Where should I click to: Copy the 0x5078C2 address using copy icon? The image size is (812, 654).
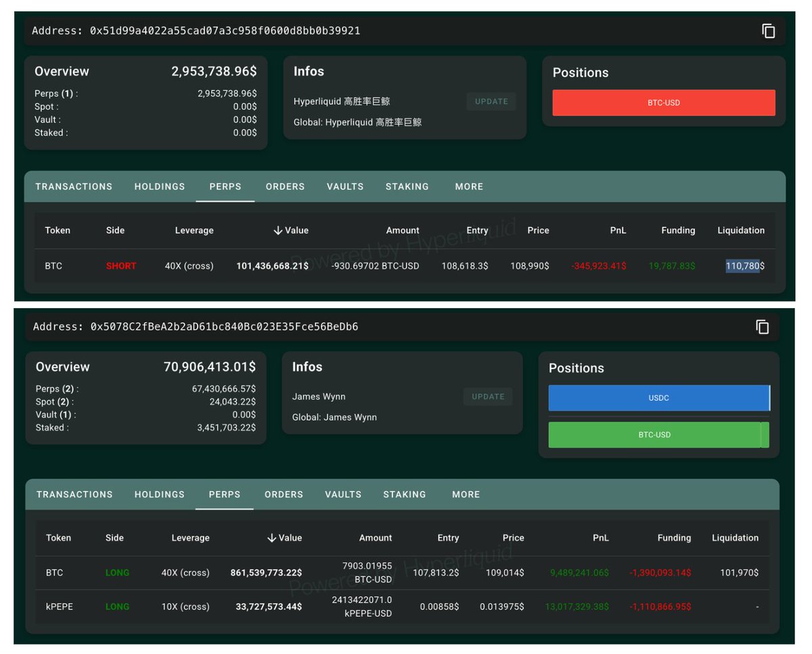[x=763, y=327]
